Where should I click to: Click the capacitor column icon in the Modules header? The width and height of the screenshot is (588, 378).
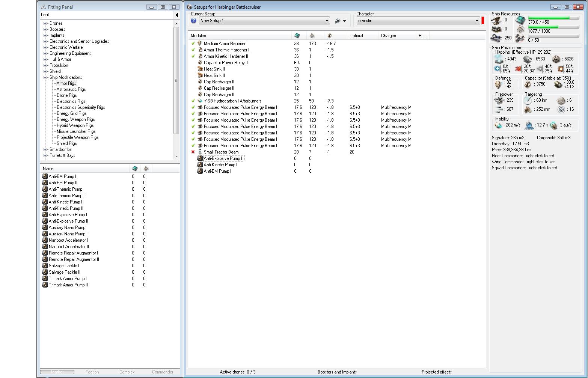click(x=329, y=36)
